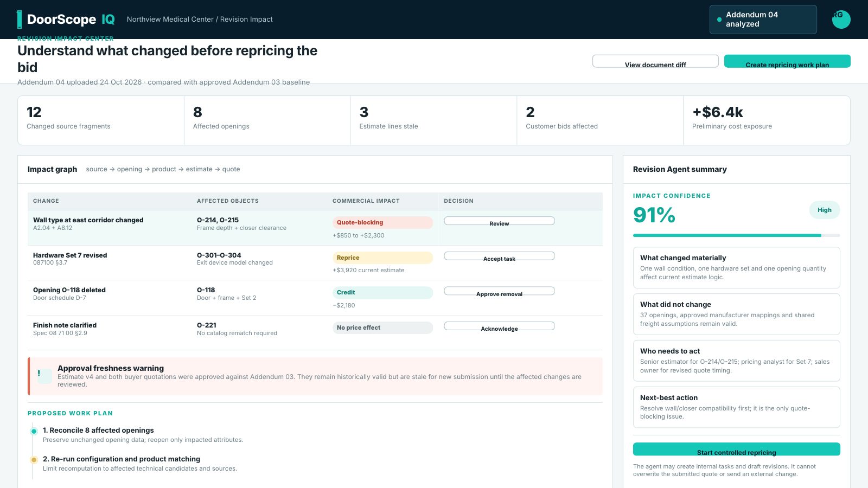Select the Credit impact tag
This screenshot has height=488, width=868.
(382, 292)
